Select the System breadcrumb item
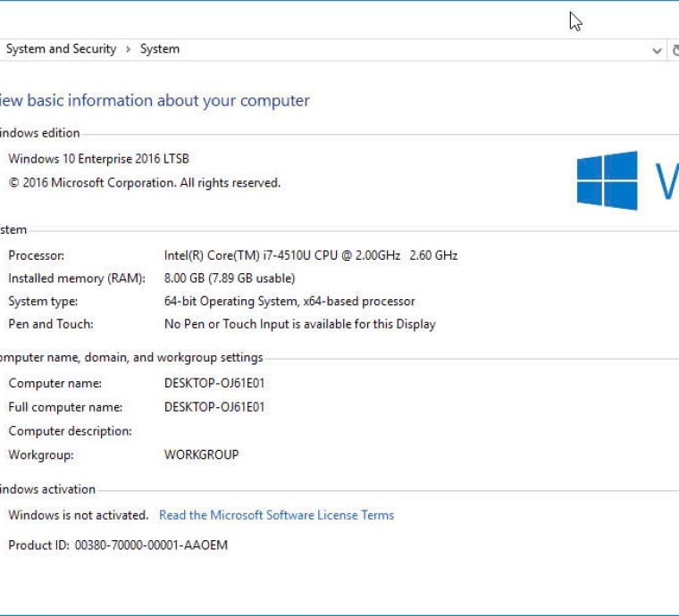Image resolution: width=679 pixels, height=616 pixels. [159, 49]
